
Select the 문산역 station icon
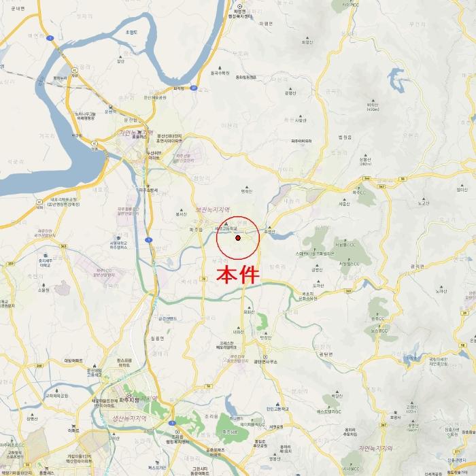(x=111, y=107)
